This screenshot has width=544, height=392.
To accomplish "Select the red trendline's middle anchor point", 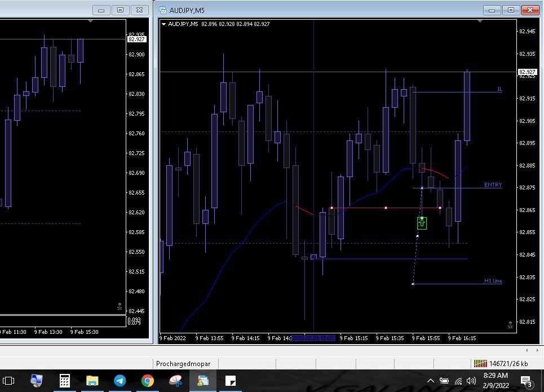I will click(x=386, y=208).
